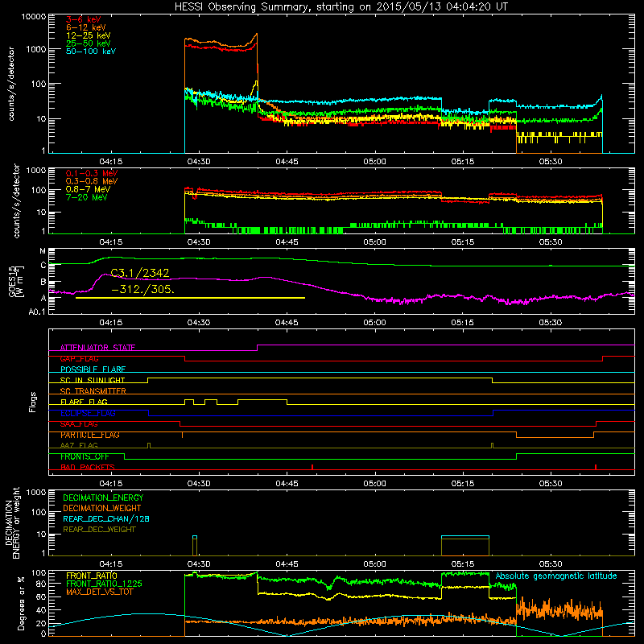
Task: Click the C3.1/2342 flare annotation
Action: pyautogui.click(x=140, y=273)
